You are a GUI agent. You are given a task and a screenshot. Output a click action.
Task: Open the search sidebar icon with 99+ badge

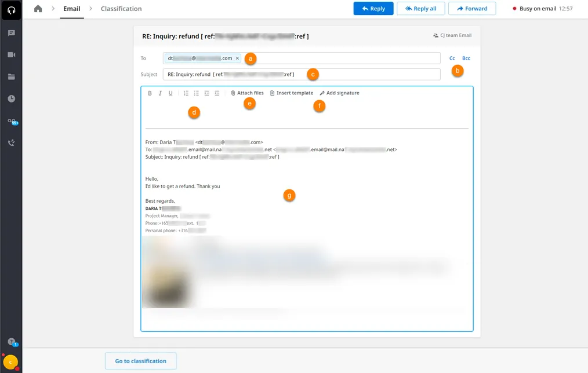12,121
